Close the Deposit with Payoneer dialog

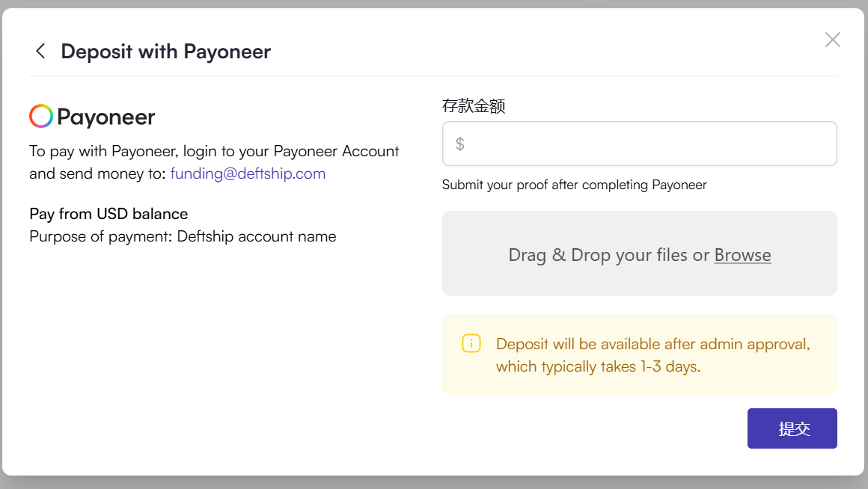coord(832,40)
